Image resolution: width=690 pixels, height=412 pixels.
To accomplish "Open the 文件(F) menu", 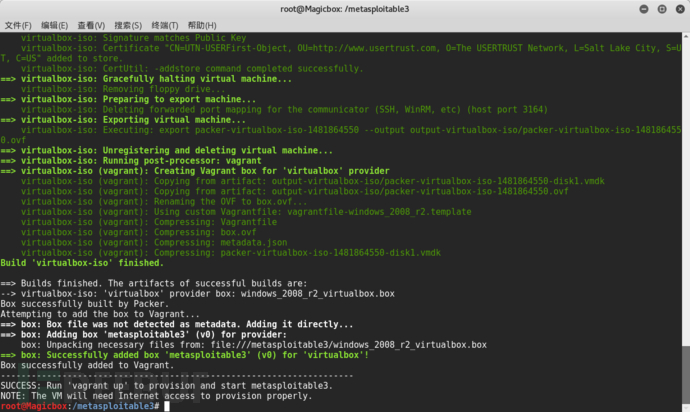I will click(18, 26).
